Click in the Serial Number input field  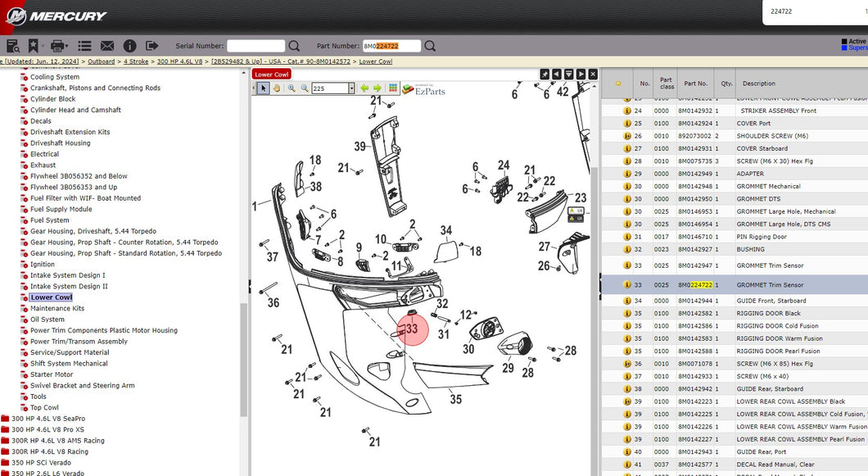[255, 46]
